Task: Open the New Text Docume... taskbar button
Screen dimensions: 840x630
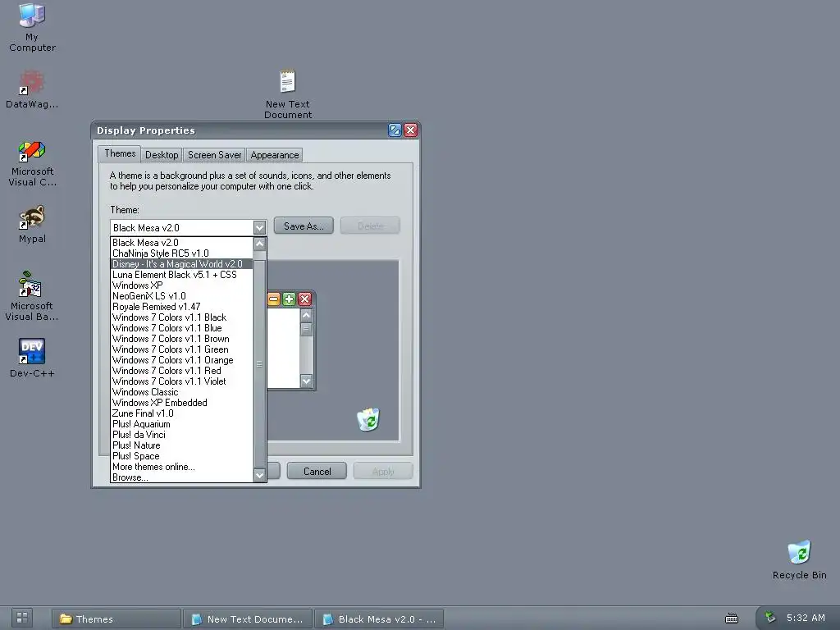Action: [x=247, y=619]
